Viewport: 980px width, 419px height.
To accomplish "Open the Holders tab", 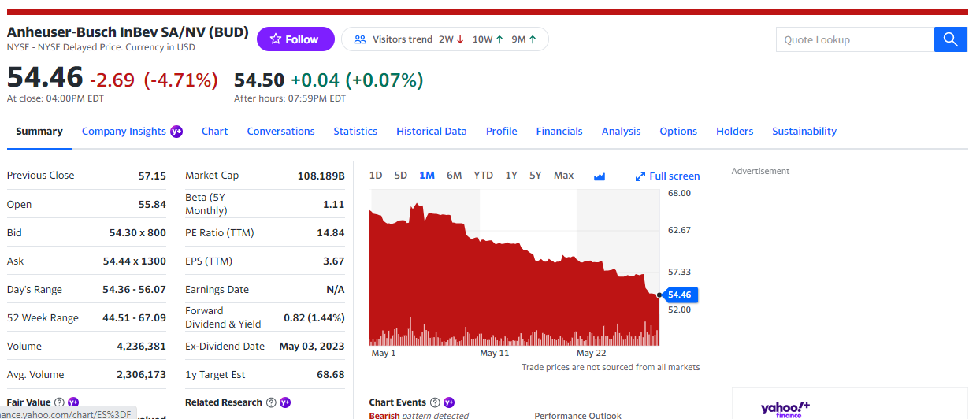I will (735, 132).
